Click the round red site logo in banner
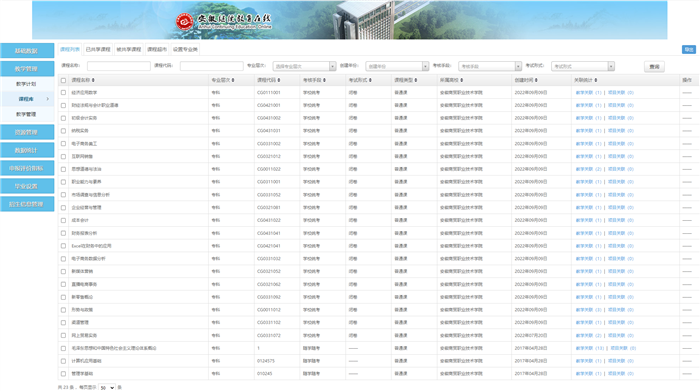Viewport: 700px width, 391px height. click(x=184, y=21)
